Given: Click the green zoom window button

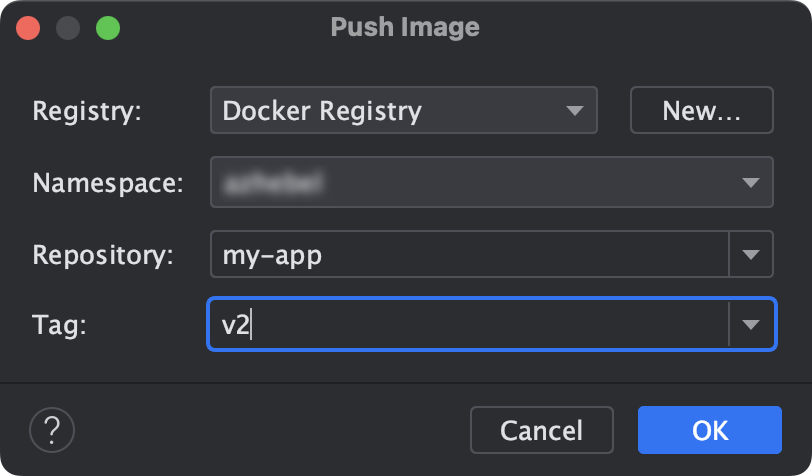Looking at the screenshot, I should tap(108, 28).
